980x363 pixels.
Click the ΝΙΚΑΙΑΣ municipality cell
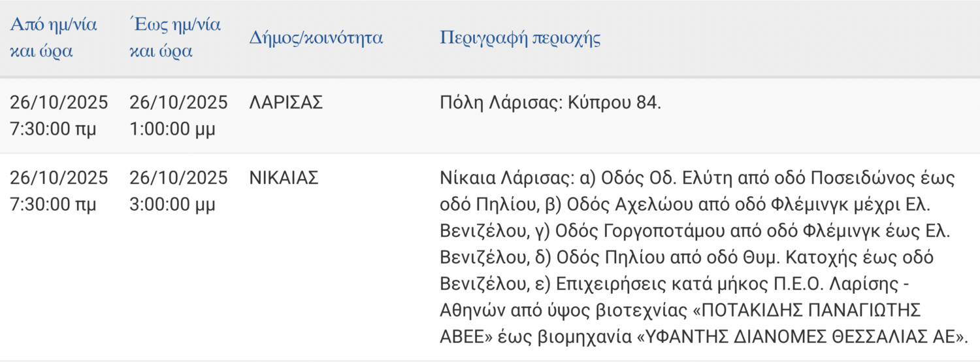pyautogui.click(x=284, y=178)
